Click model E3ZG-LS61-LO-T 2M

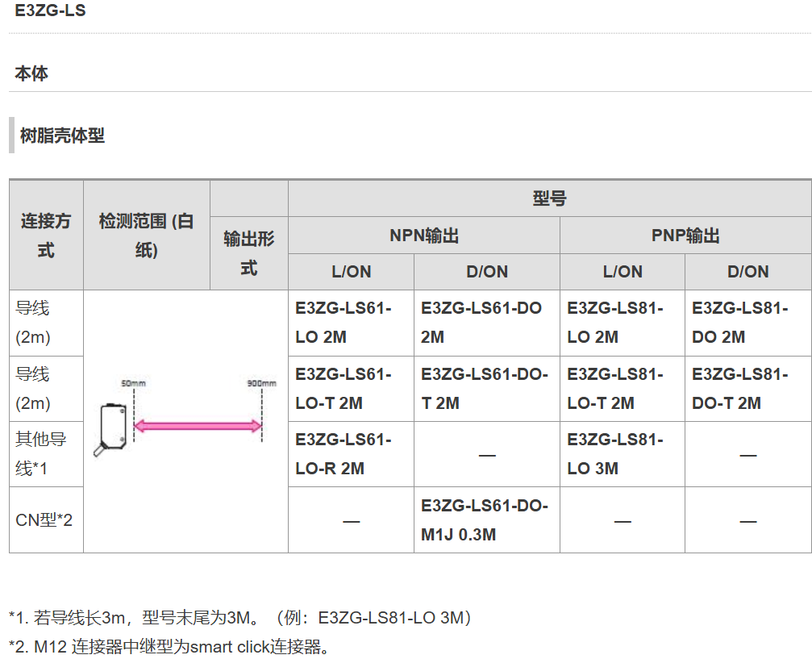(x=343, y=389)
